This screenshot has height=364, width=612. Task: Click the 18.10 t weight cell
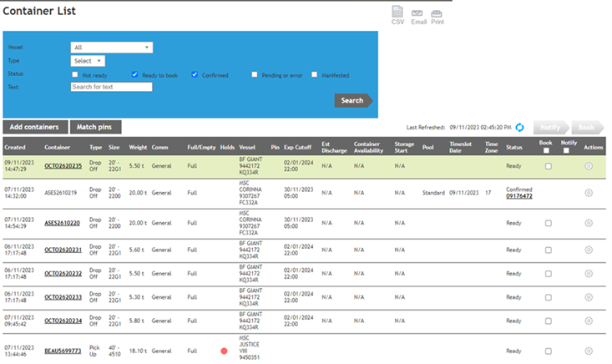[138, 351]
